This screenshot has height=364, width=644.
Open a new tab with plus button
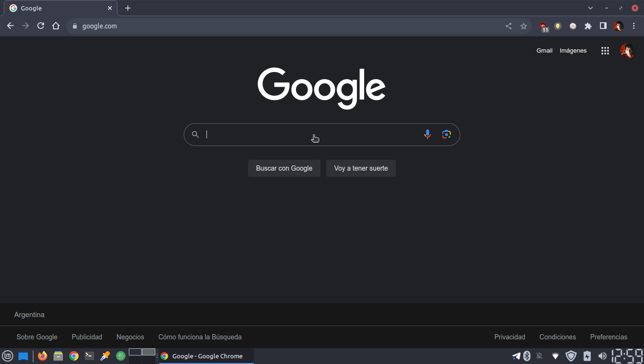[128, 8]
